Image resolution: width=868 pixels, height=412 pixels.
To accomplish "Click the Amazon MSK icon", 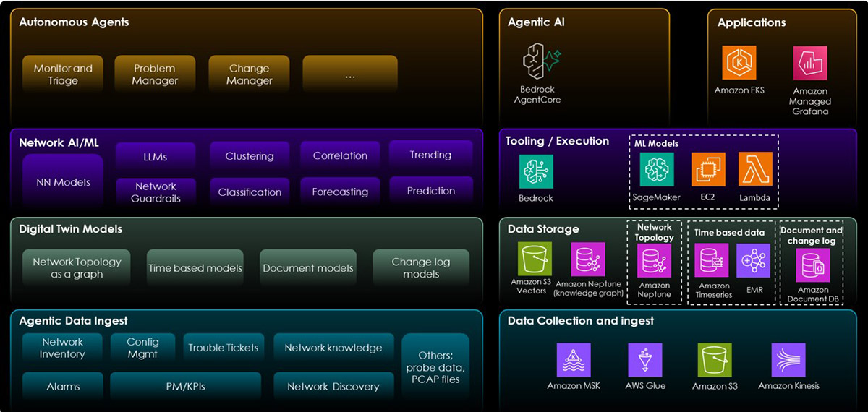I will 574,360.
